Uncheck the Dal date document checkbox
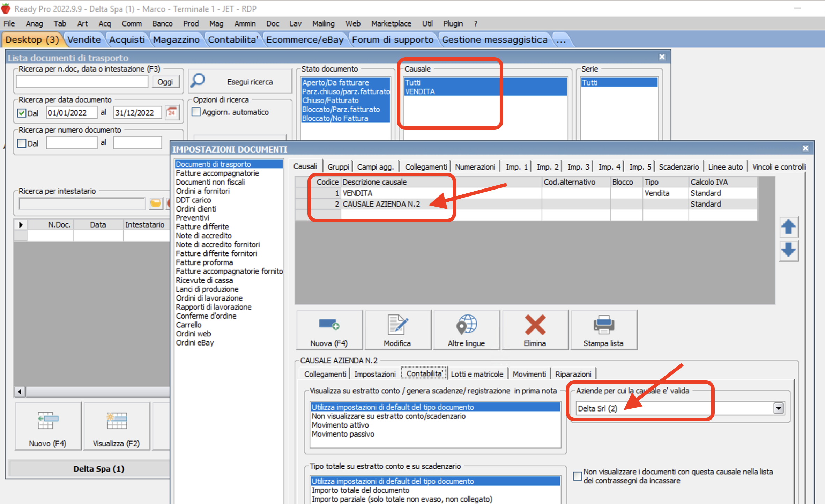The width and height of the screenshot is (825, 504). tap(22, 113)
